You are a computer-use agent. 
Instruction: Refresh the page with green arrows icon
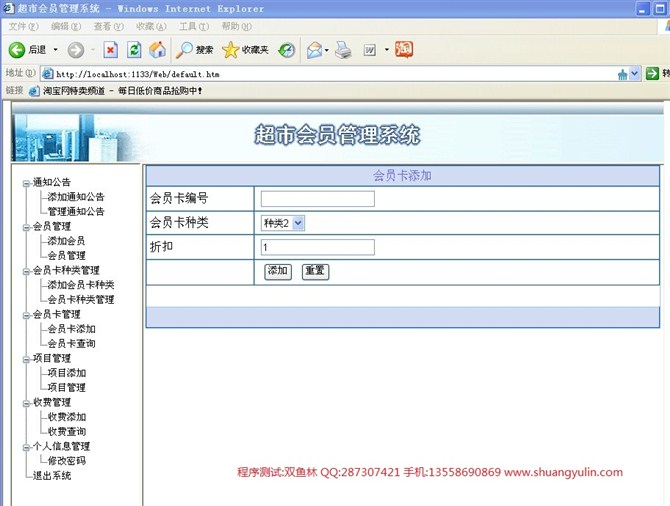(134, 50)
